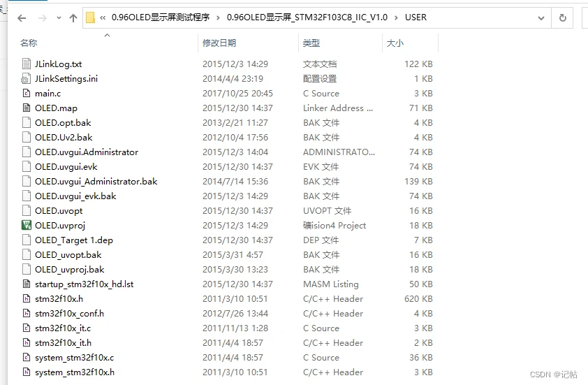Expand the address bar history dropdown
Screen dimensions: 588x385
(541, 17)
